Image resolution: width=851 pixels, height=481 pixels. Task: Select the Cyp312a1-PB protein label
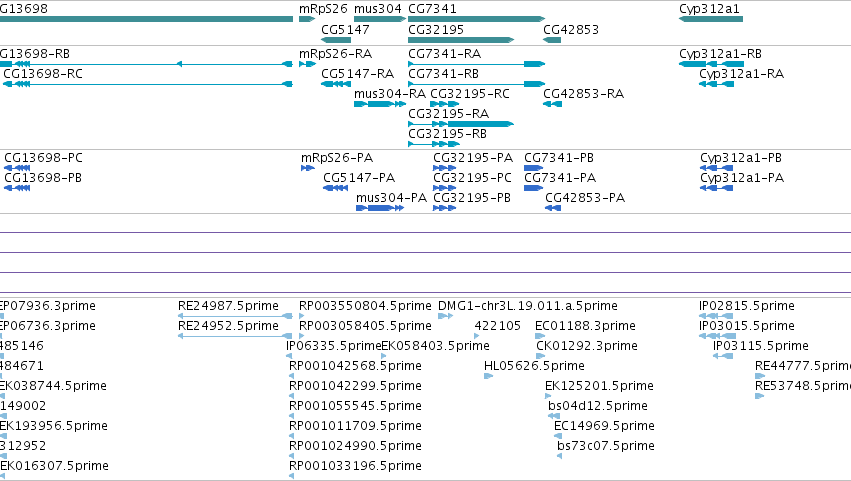point(741,158)
